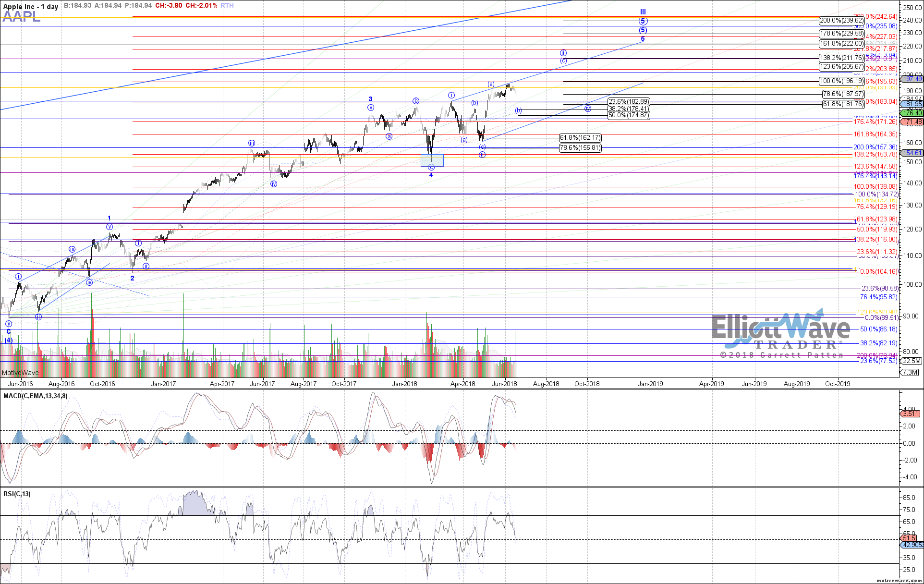The image size is (924, 584).
Task: Click the "MACD(C,EMA,13,34,8)" study label
Action: coord(36,396)
